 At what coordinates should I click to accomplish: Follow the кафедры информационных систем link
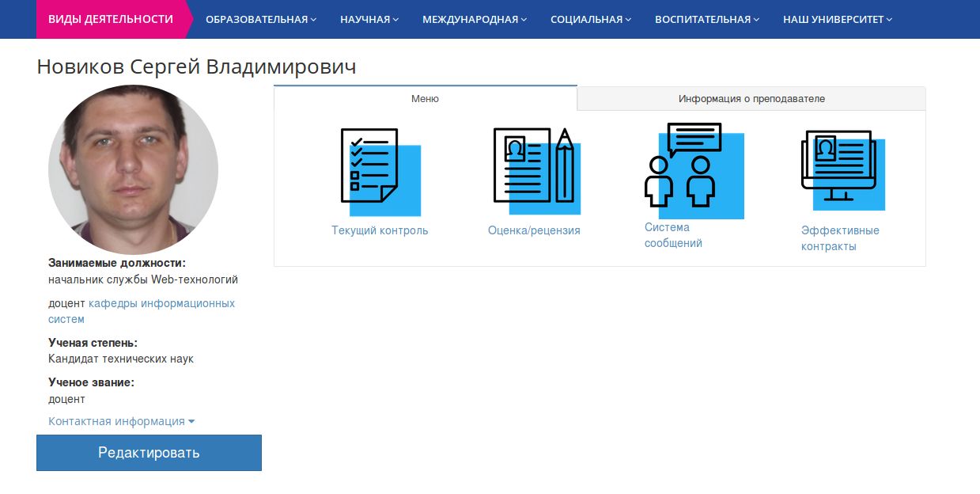pyautogui.click(x=161, y=303)
